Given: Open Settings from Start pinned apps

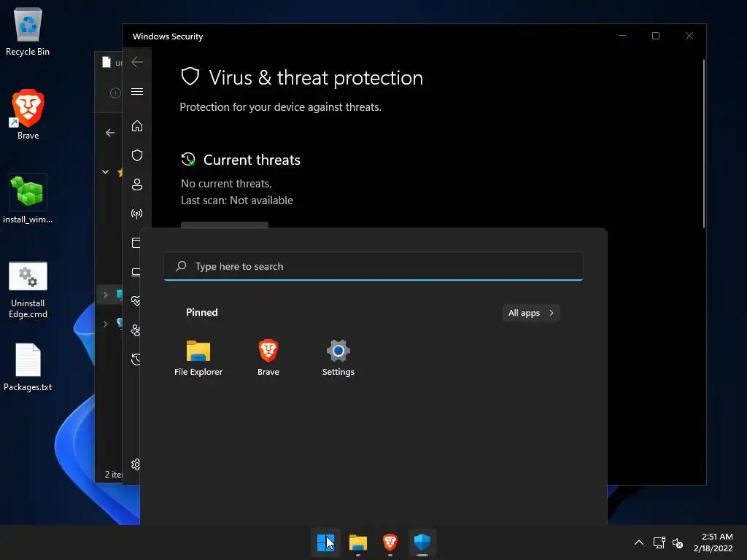Looking at the screenshot, I should 338,358.
